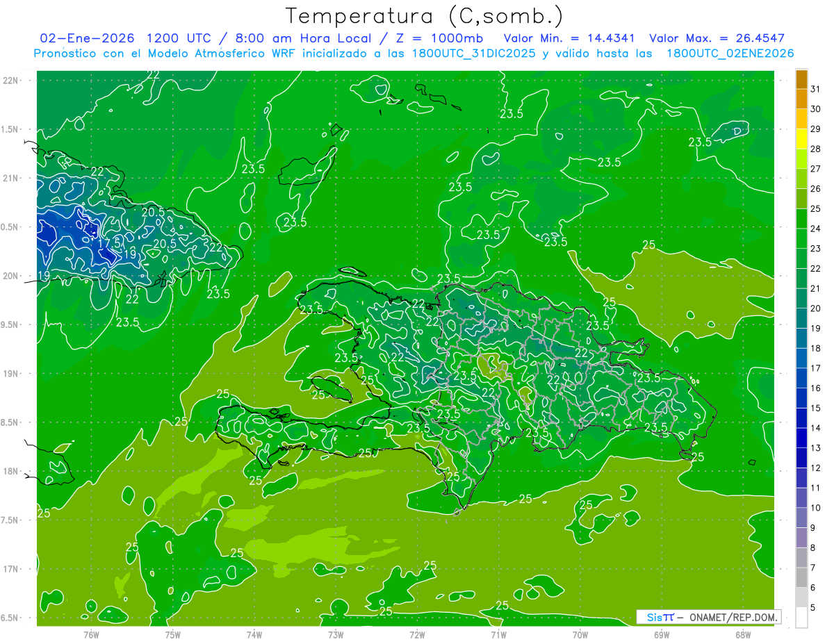
Task: Select the amber swatch between 29 and 30
Action: click(x=801, y=119)
